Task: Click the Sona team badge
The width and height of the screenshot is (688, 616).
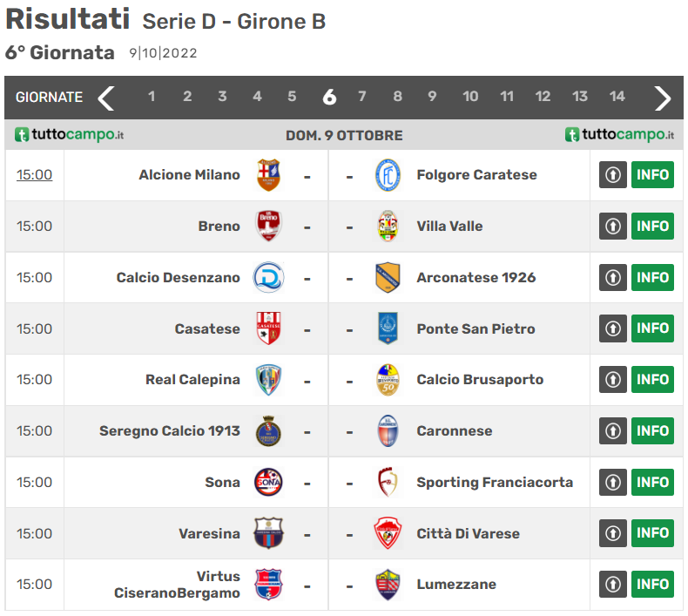Action: tap(268, 482)
